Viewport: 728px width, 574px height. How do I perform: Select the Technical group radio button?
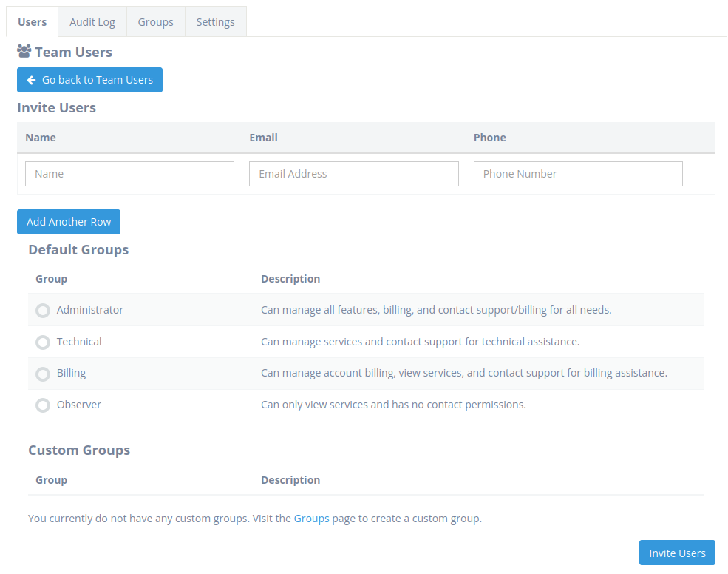click(43, 342)
